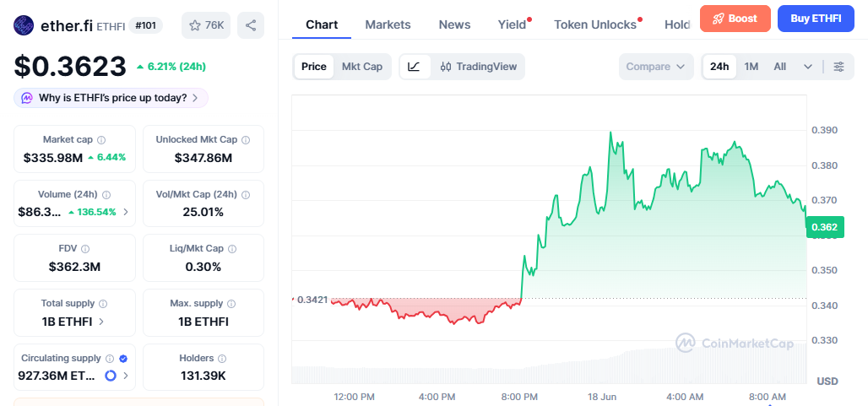Click the info icon beside Liq/Mkt Cap
This screenshot has height=406, width=868.
click(x=232, y=249)
